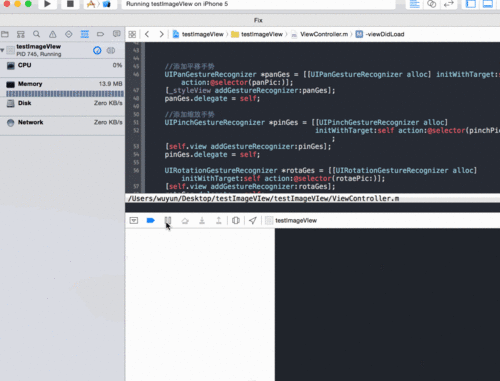Open Debug View Hierarchy
Viewport: 500px width, 381px height.
point(236,220)
